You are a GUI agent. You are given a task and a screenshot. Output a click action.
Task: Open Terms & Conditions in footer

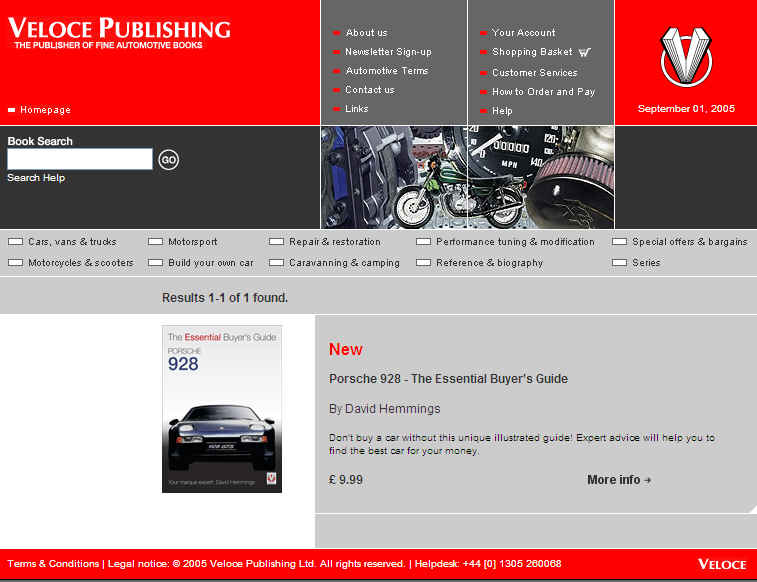point(53,564)
